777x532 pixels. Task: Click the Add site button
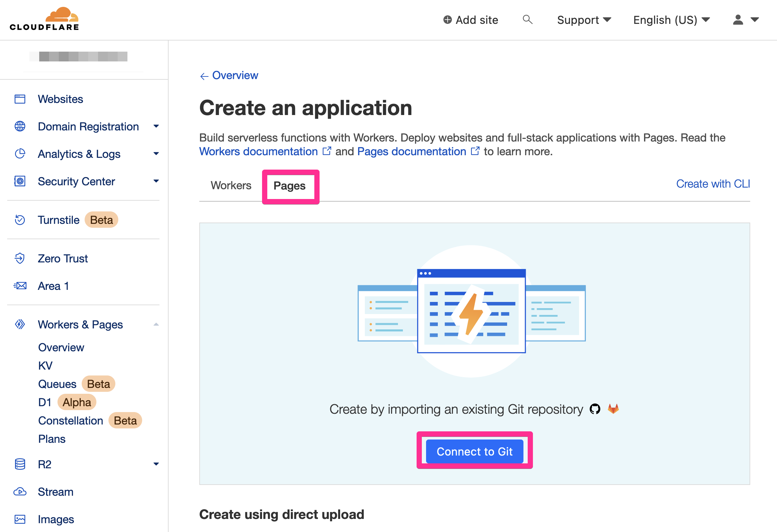[471, 20]
